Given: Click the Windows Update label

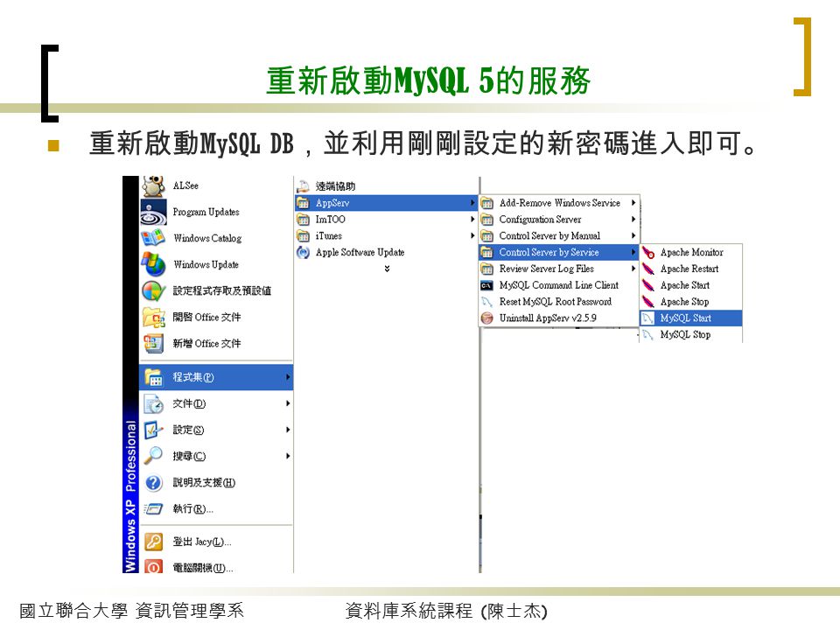Looking at the screenshot, I should coord(206,264).
